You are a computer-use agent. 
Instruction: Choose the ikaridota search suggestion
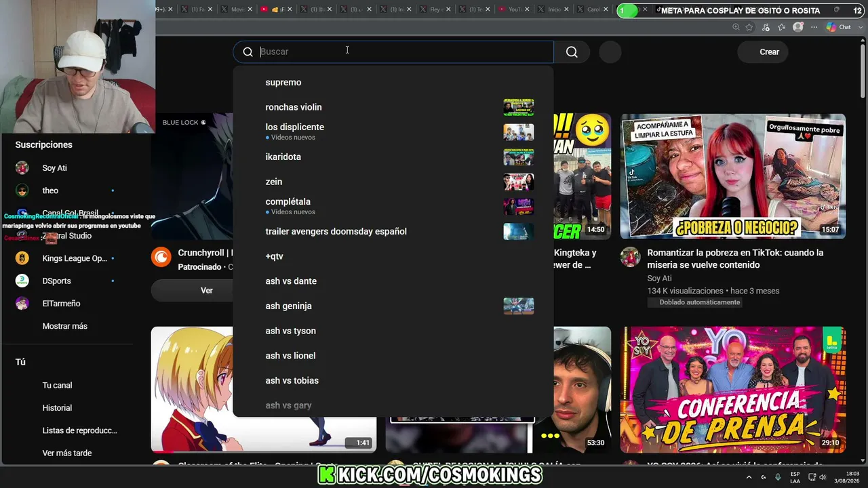coord(393,157)
